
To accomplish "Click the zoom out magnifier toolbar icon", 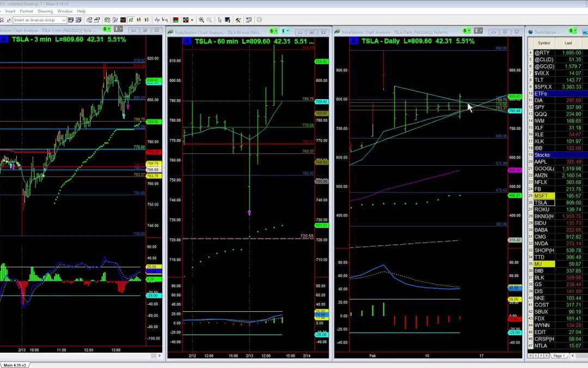I will [209, 20].
